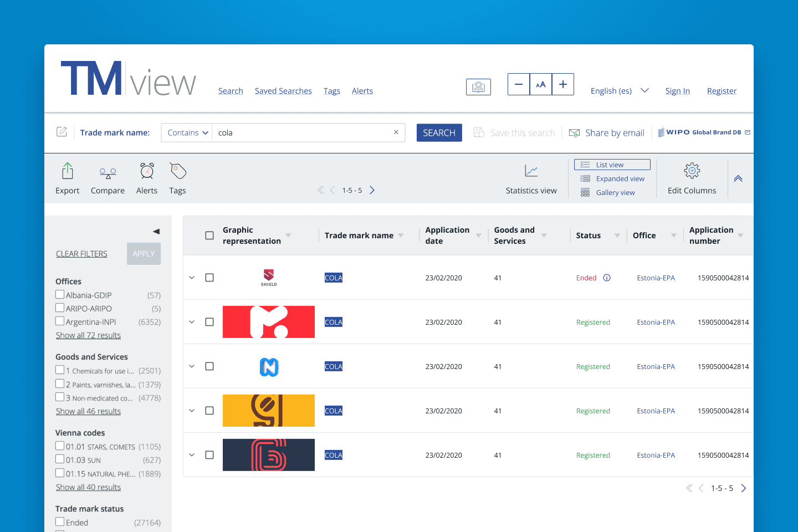Increase the font size with plus

point(562,84)
